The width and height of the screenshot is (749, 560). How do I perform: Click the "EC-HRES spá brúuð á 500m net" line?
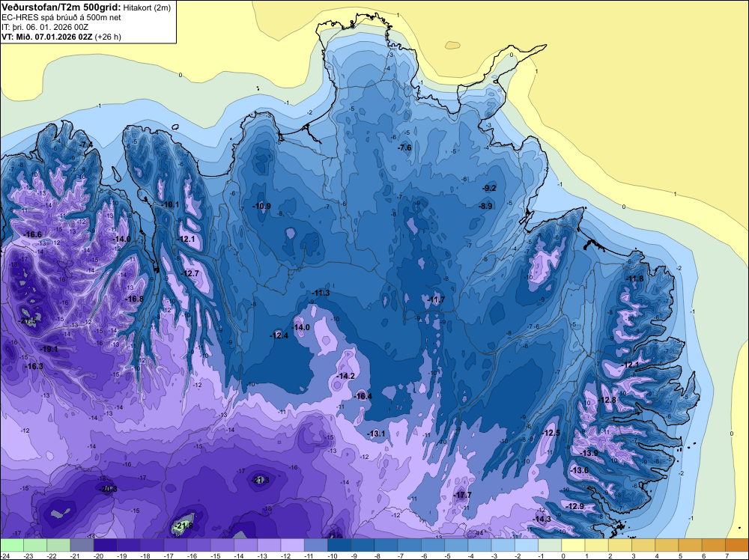click(61, 17)
